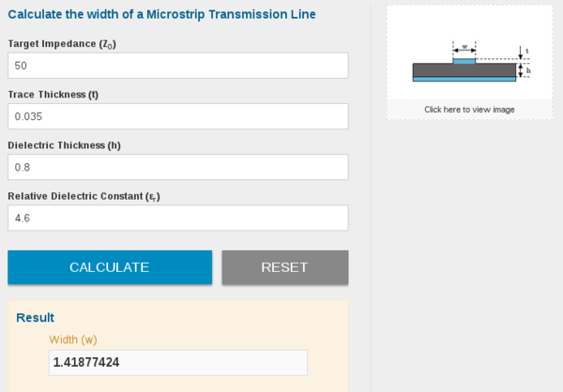The width and height of the screenshot is (563, 392).
Task: Click the Result section heading
Action: pyautogui.click(x=35, y=318)
